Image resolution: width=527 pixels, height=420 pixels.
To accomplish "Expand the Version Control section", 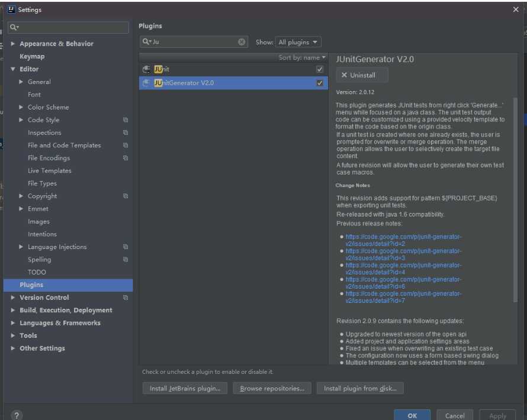I will pos(13,298).
